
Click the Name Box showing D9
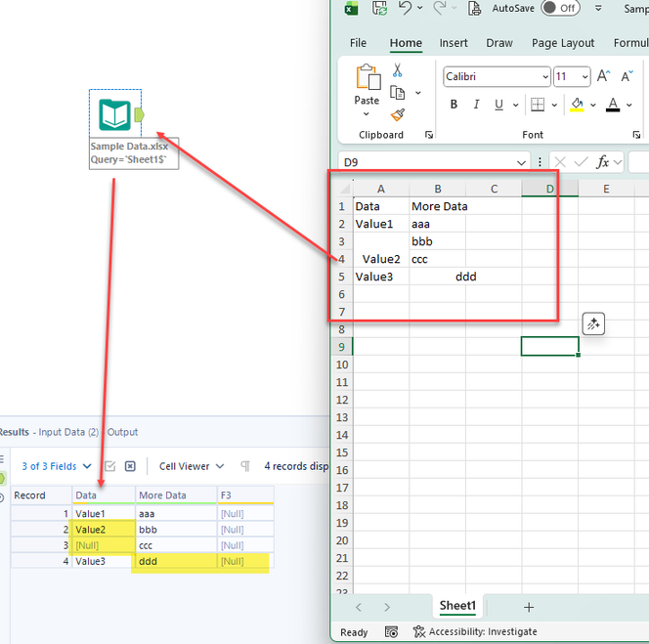pyautogui.click(x=428, y=162)
